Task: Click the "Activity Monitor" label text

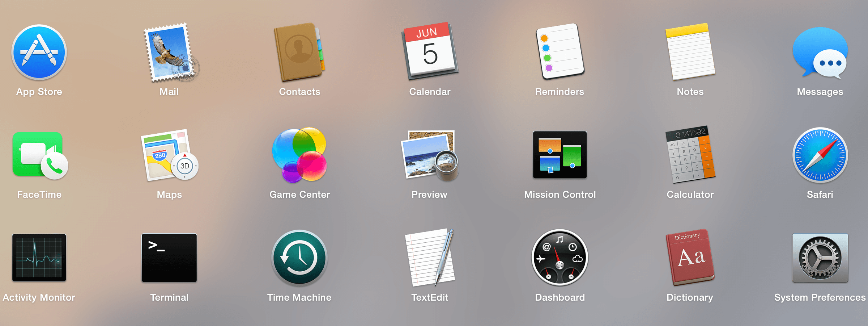Action: [x=39, y=298]
